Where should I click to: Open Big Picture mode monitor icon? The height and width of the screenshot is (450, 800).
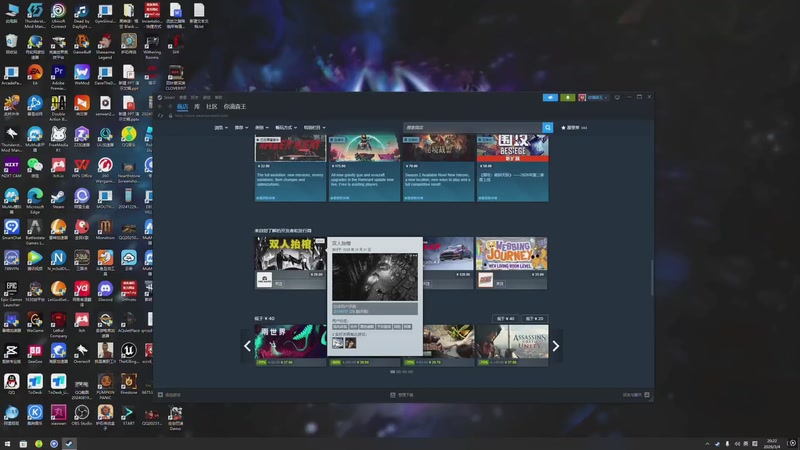(617, 97)
